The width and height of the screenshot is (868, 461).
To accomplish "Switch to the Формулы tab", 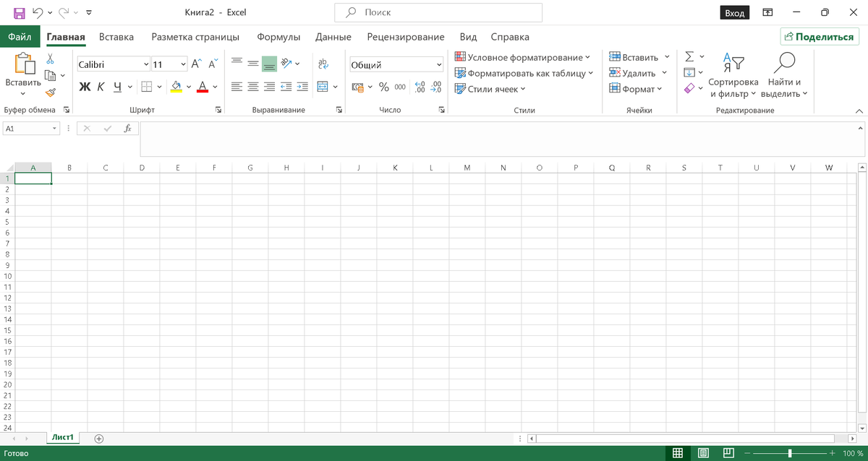I will point(278,37).
